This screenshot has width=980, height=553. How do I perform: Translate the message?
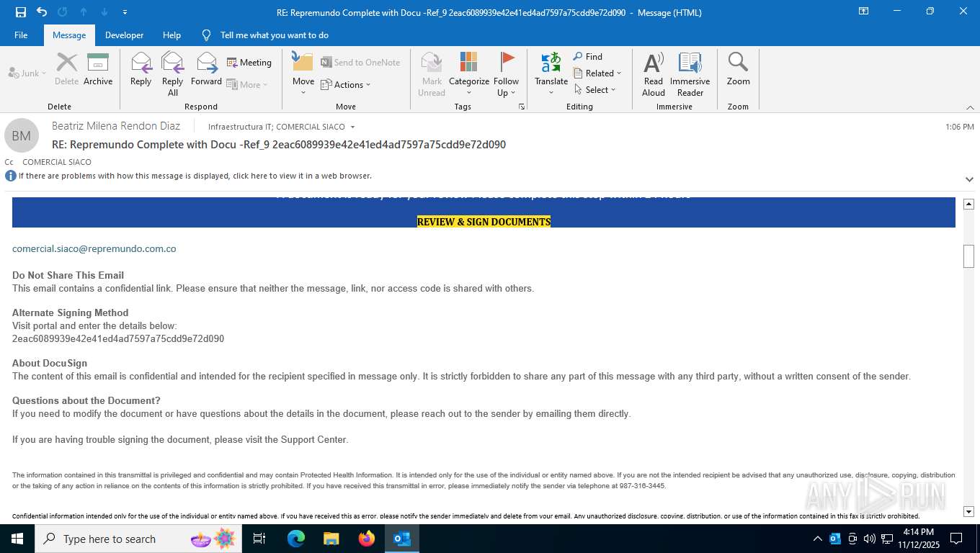click(551, 73)
